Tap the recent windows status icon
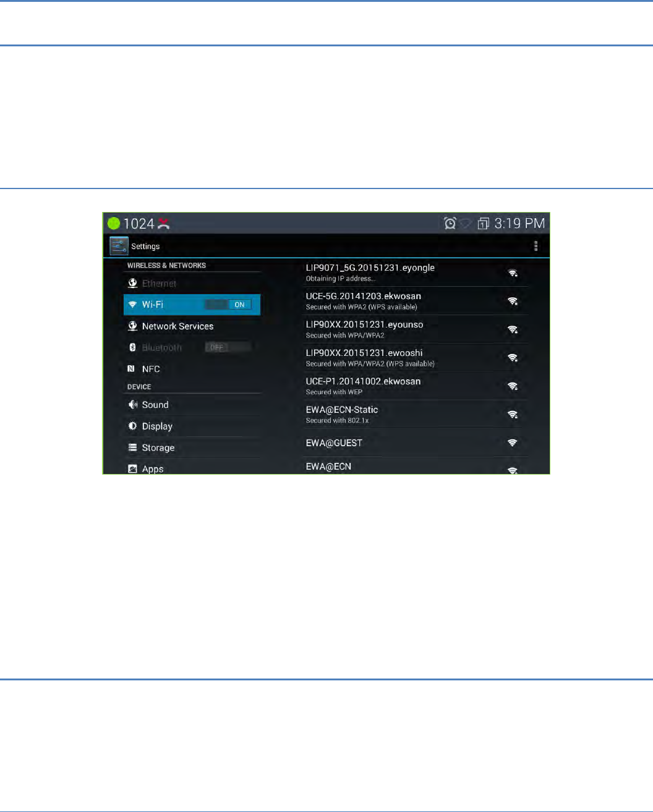The image size is (653, 812). click(x=484, y=223)
